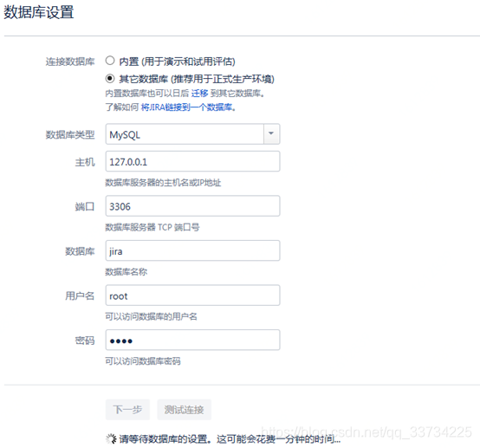Open the 迁移 migration link
This screenshot has height=448, width=480.
pyautogui.click(x=199, y=93)
